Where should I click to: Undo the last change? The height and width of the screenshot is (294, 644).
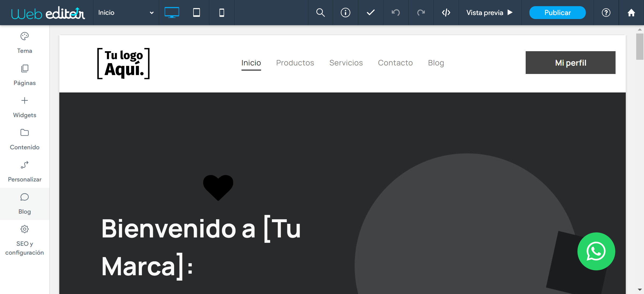pyautogui.click(x=396, y=13)
